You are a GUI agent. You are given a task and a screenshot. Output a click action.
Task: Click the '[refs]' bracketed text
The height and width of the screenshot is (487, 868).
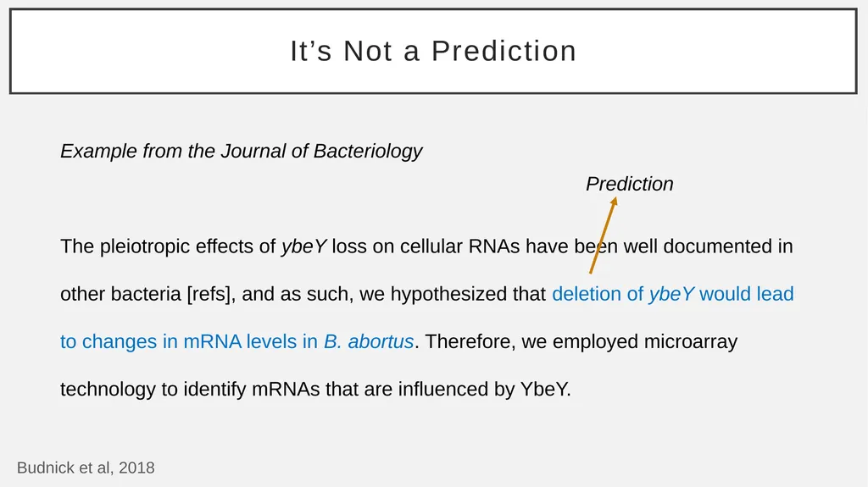pos(209,294)
